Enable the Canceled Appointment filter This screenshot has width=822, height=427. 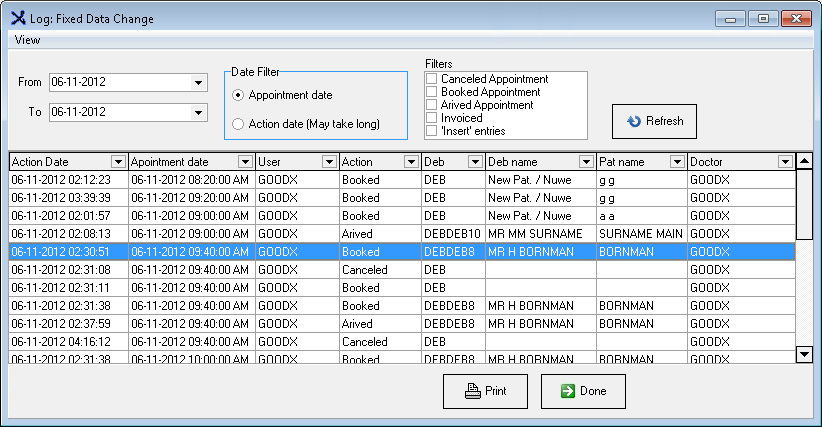[431, 79]
